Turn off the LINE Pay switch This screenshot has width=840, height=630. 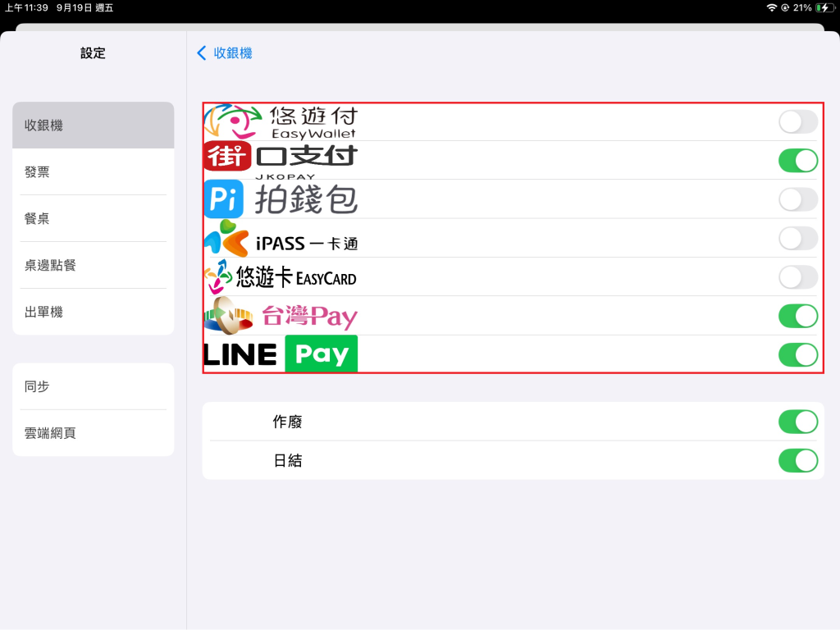point(797,354)
